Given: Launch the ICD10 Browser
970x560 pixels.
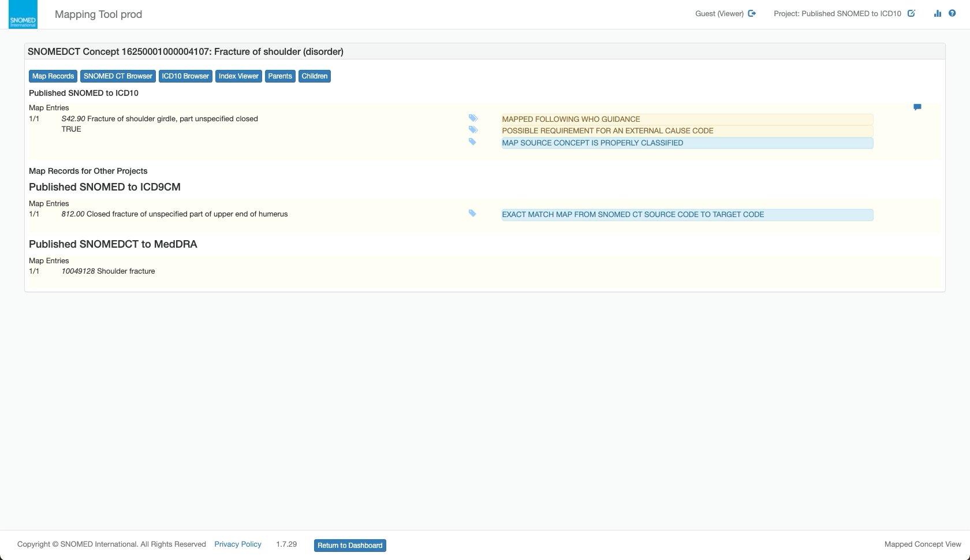Looking at the screenshot, I should pos(185,76).
